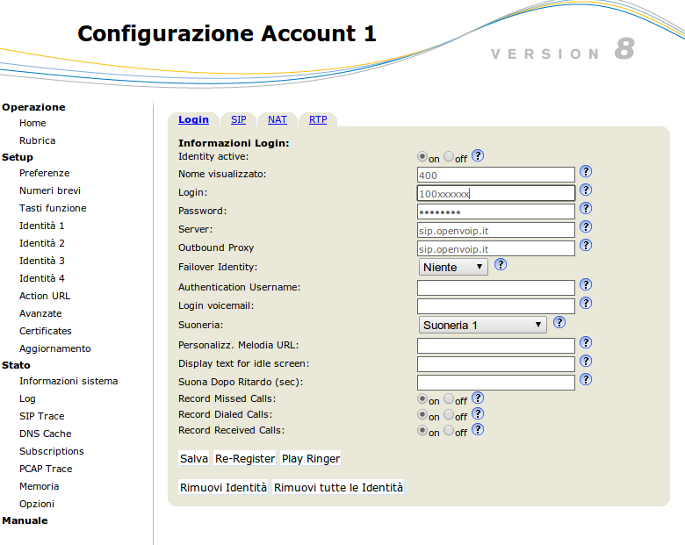
Task: Click help icon beside Record Dialed Calls
Action: [x=478, y=414]
